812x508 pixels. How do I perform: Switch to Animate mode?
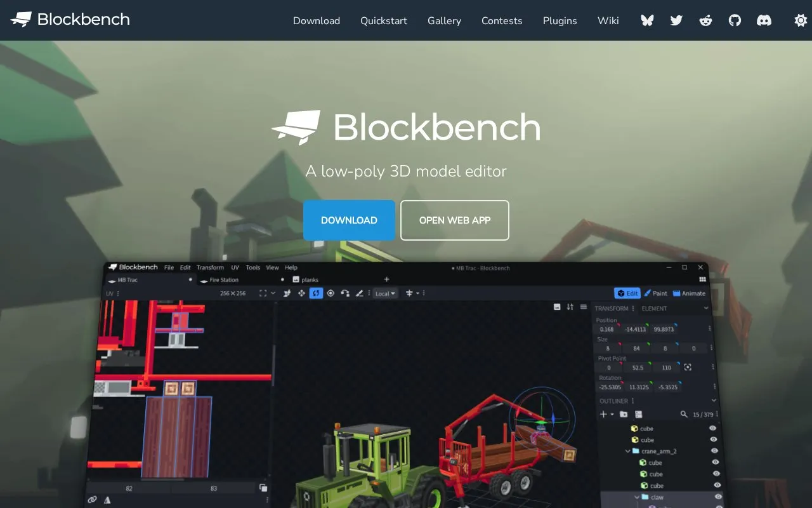click(x=689, y=293)
